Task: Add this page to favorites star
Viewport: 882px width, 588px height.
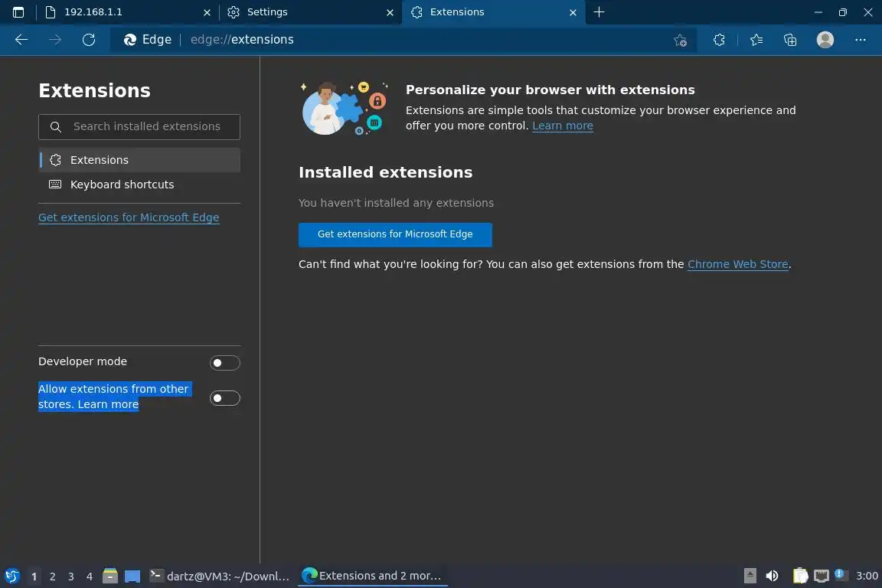Action: point(680,40)
